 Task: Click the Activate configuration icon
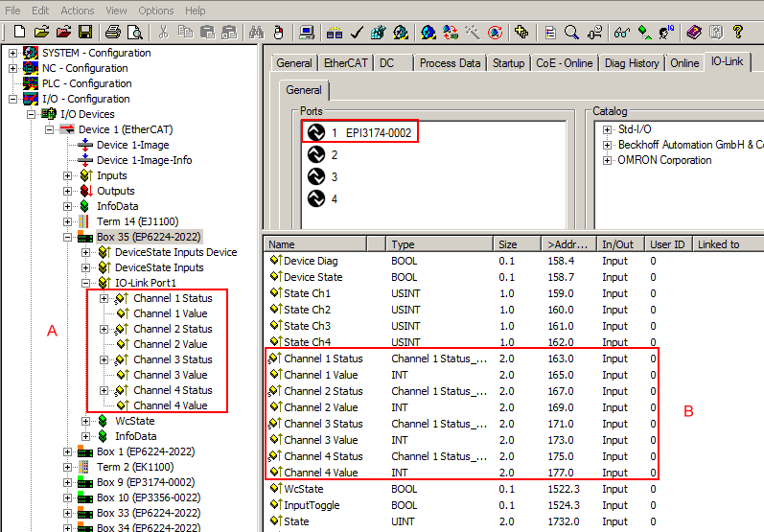click(378, 33)
